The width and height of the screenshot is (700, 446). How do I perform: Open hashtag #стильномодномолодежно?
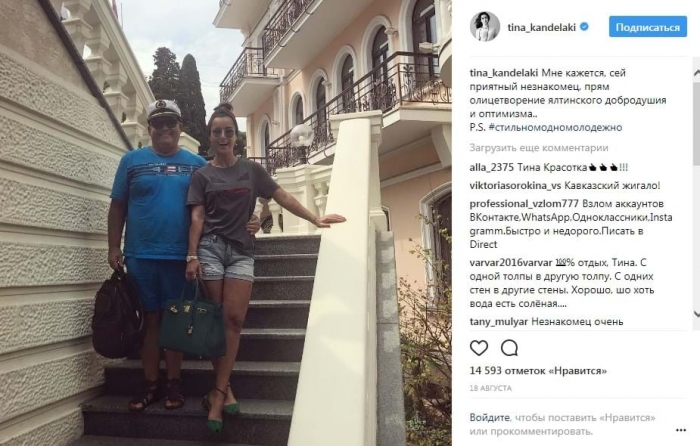click(555, 127)
